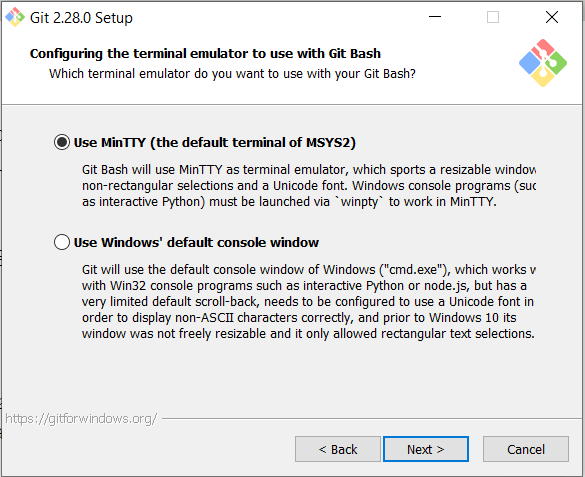Go back with the '< Back' button
Viewport: 585px width, 477px height.
(x=338, y=449)
